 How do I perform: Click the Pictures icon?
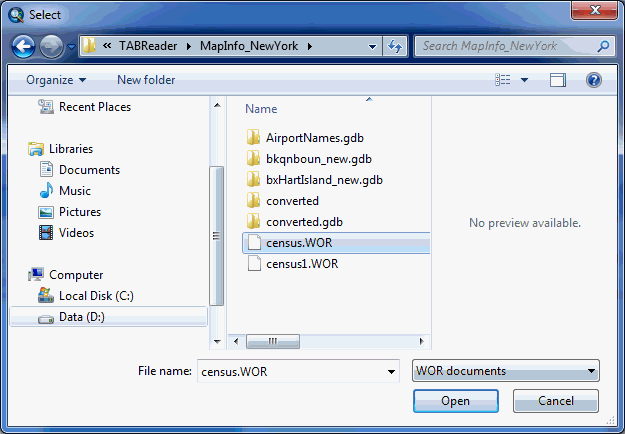coord(46,212)
